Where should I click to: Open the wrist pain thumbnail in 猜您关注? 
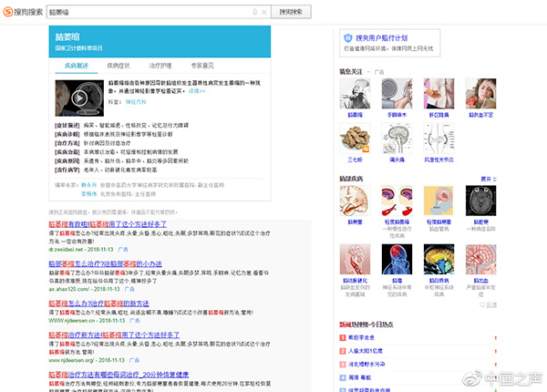pos(439,94)
